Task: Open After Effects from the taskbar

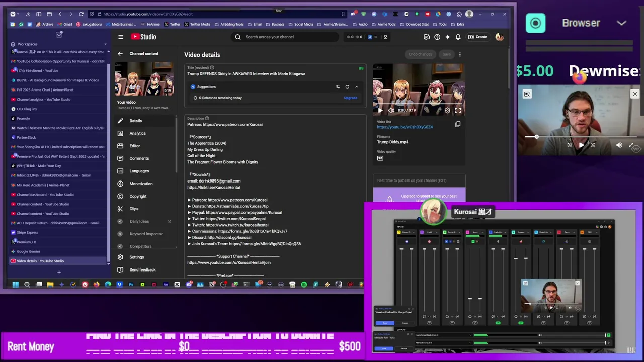Action: (x=166, y=285)
